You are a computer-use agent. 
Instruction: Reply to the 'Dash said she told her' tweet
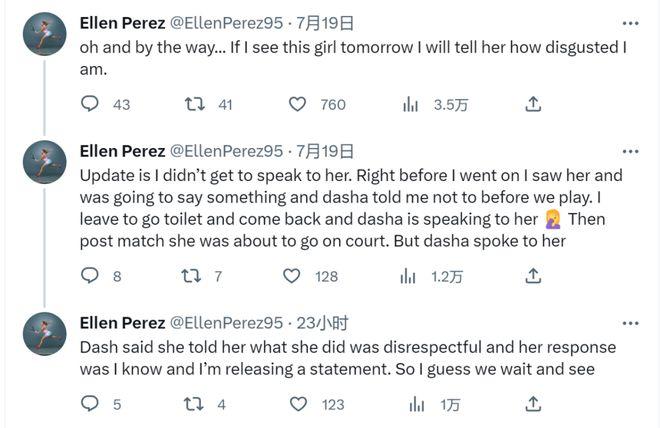(89, 404)
